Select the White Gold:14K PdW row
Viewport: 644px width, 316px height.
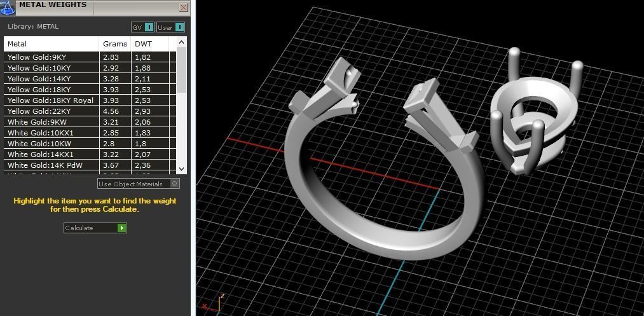pos(90,165)
